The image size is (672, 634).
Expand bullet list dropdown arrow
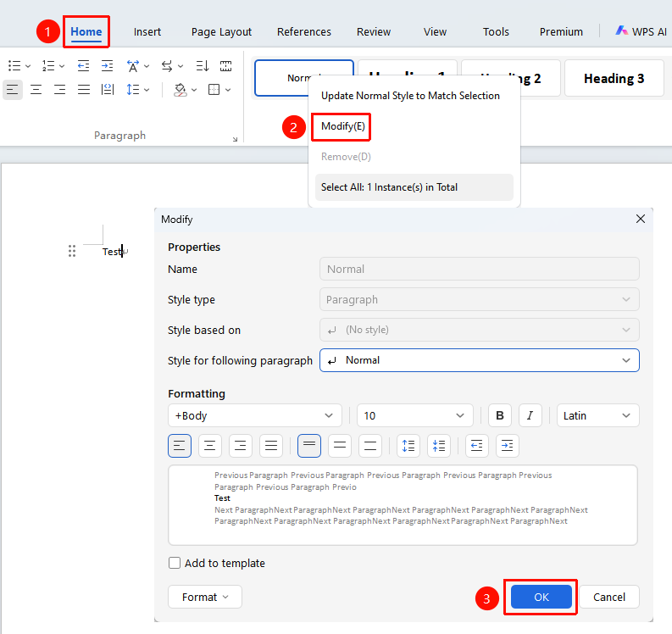click(x=28, y=66)
